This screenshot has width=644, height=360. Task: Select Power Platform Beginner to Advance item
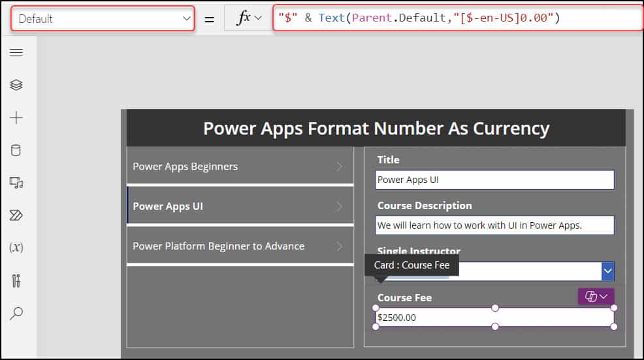click(x=240, y=246)
